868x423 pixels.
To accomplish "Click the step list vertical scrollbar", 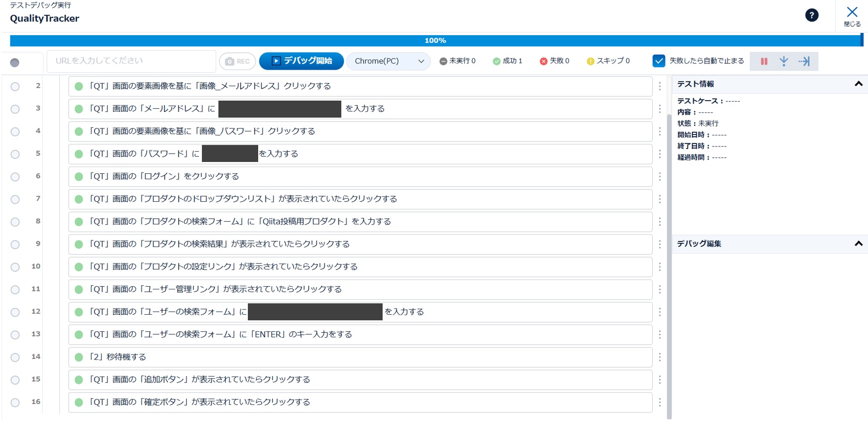I will pyautogui.click(x=669, y=266).
